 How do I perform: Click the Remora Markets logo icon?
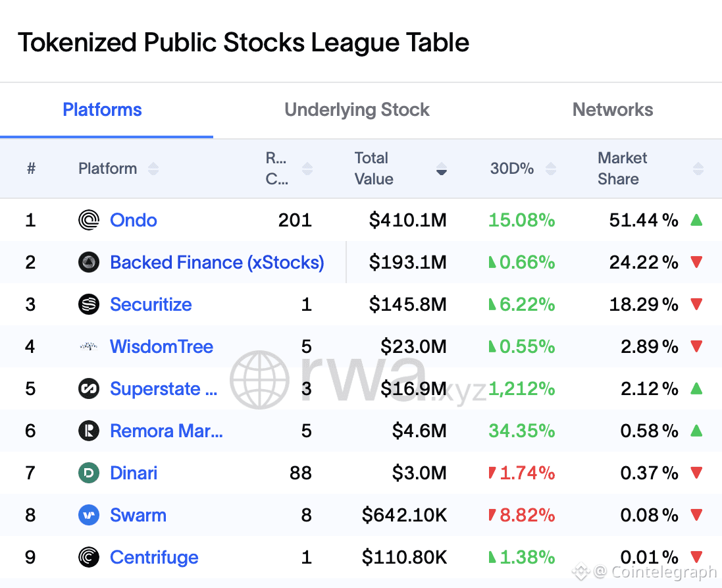[x=89, y=431]
